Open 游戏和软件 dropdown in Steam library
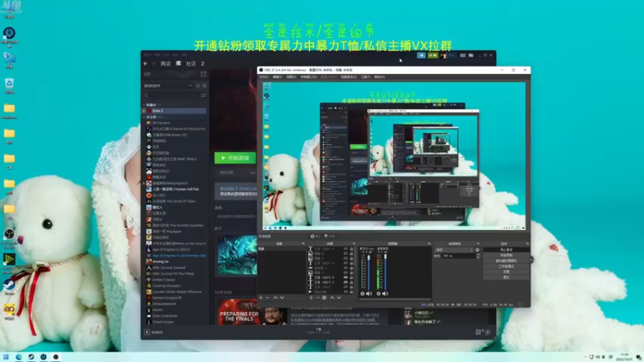Viewport: 644px width, 362px height. pos(168,86)
